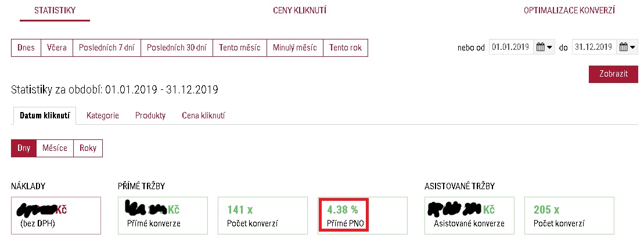Toggle grouping to Roky
Viewport: 644px width, 249px height.
coord(88,148)
